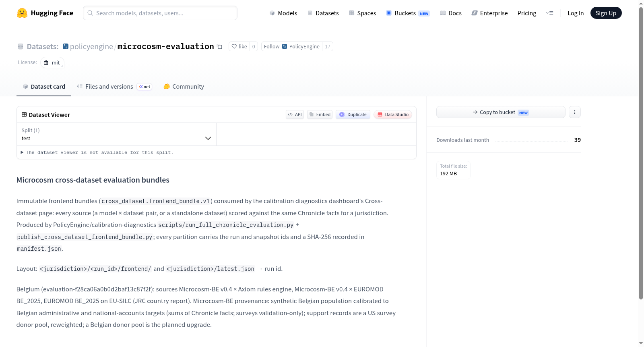
Task: Click the publish_cross_dataset_frontend_bundle.py code text
Action: (85, 237)
